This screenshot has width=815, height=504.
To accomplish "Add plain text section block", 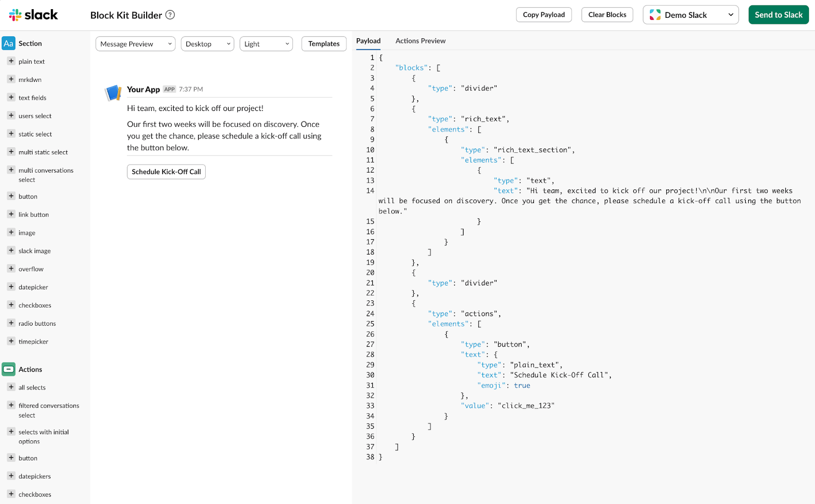I will (11, 61).
